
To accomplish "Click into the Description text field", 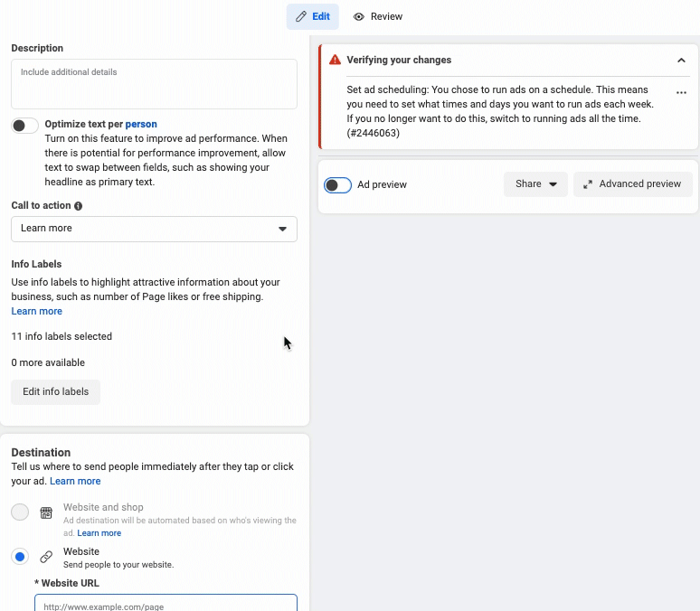I will click(154, 84).
